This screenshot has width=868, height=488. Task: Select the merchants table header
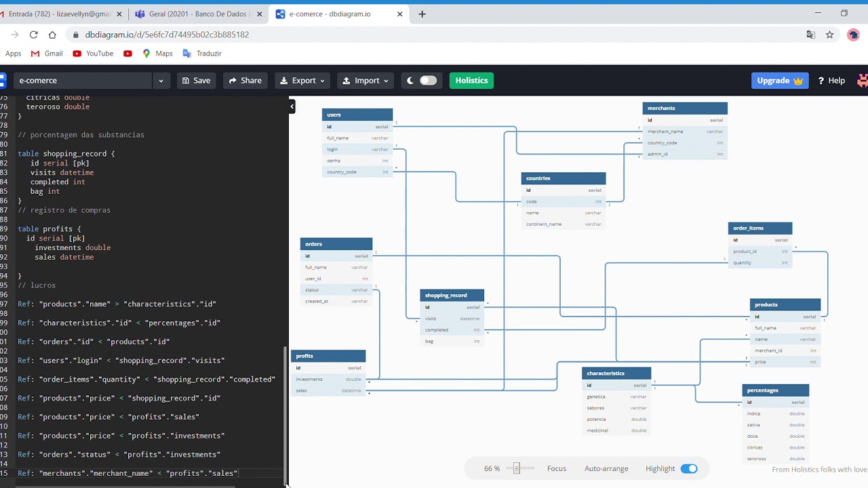coord(685,108)
